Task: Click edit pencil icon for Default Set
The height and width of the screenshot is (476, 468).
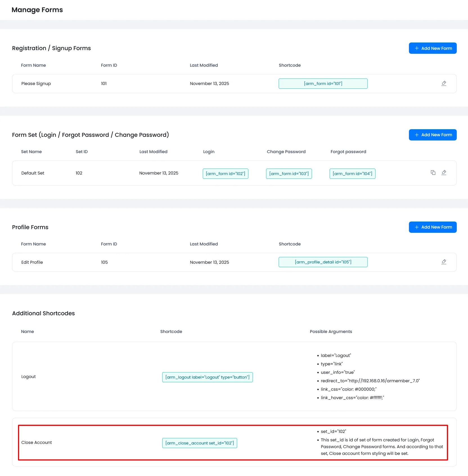Action: point(444,173)
